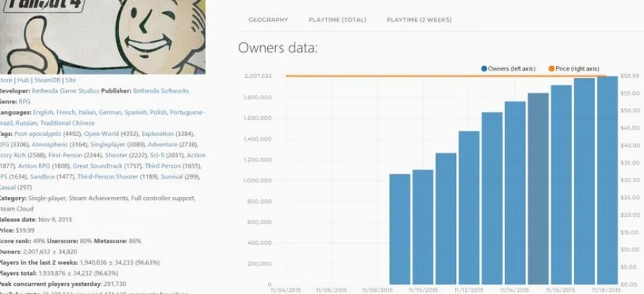This screenshot has width=644, height=294.
Task: Click the 1,000,000 left-axis value
Action: (x=258, y=181)
